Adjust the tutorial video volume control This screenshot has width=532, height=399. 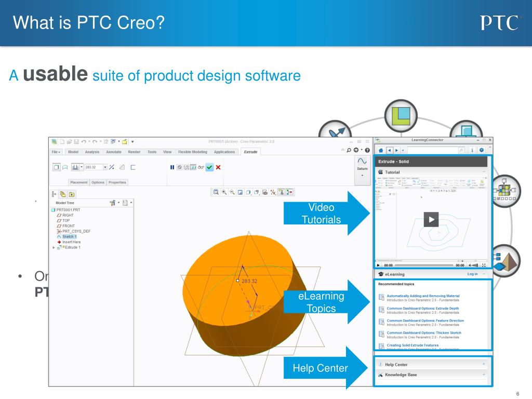[x=473, y=265]
